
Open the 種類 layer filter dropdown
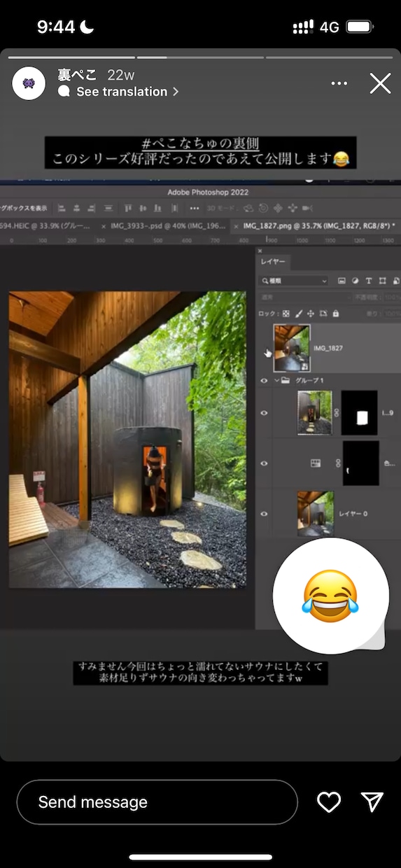[294, 281]
